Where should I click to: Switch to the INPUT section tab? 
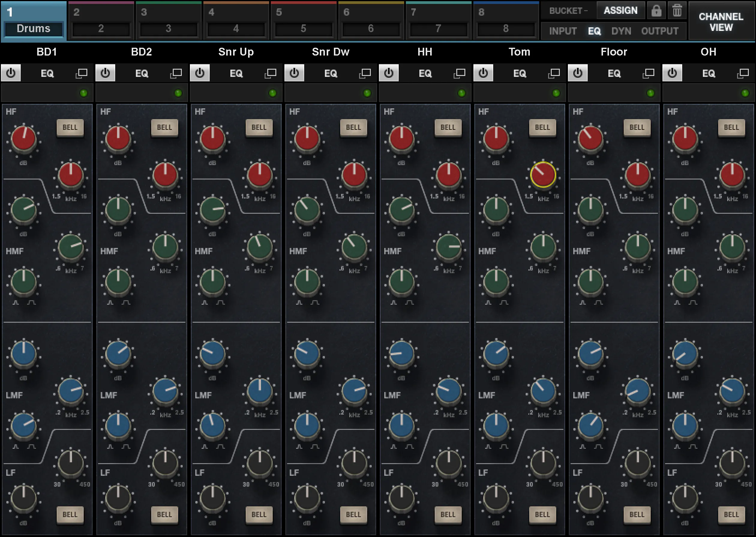pos(563,31)
